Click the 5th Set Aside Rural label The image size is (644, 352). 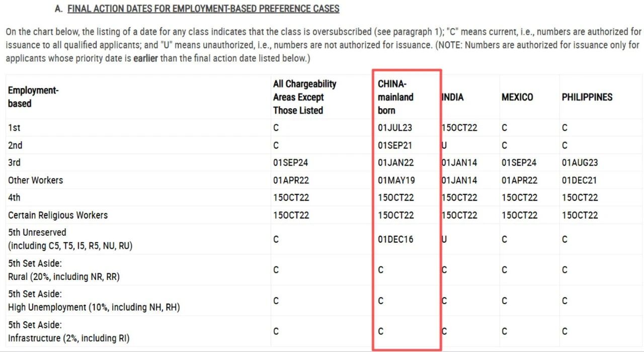[x=64, y=270]
